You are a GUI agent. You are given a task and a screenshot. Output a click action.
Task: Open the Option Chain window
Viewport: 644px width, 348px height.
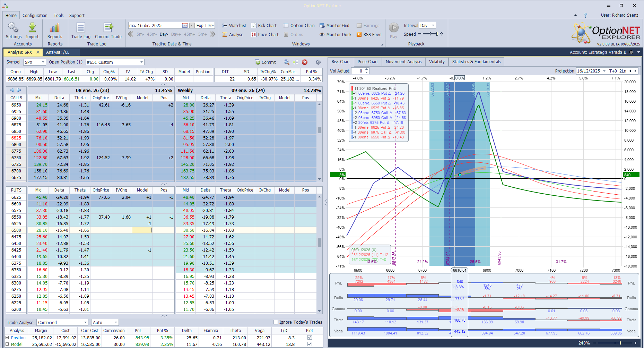299,26
